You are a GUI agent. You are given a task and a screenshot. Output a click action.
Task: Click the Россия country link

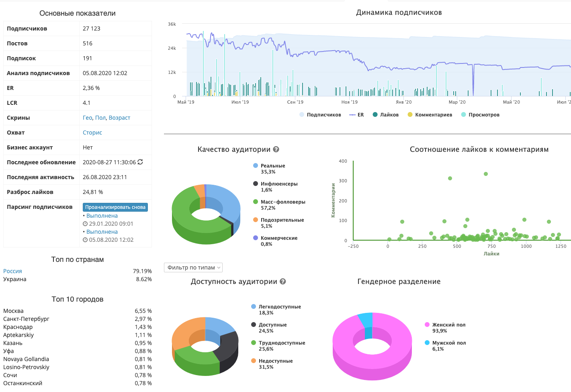(x=12, y=271)
